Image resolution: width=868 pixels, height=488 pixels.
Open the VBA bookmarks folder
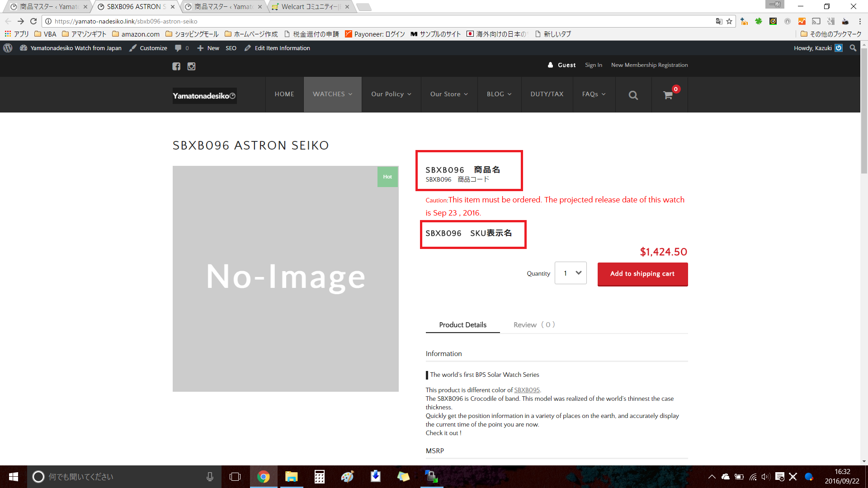45,34
